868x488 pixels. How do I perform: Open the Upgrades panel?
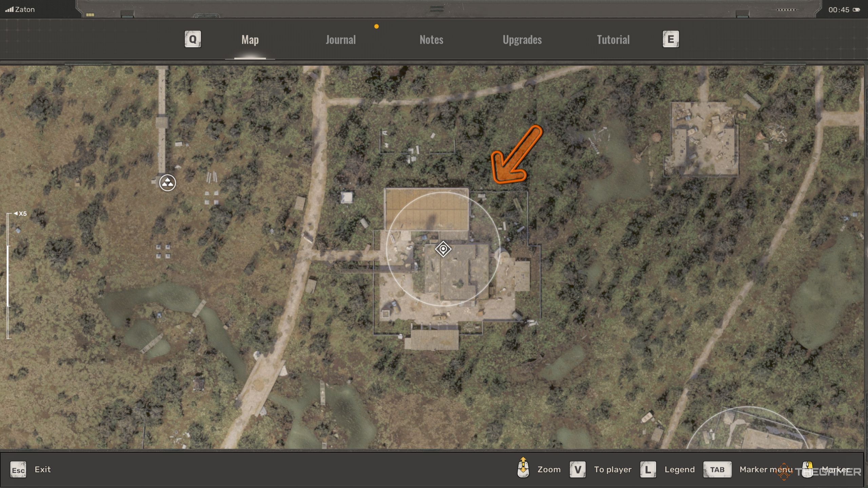[522, 39]
